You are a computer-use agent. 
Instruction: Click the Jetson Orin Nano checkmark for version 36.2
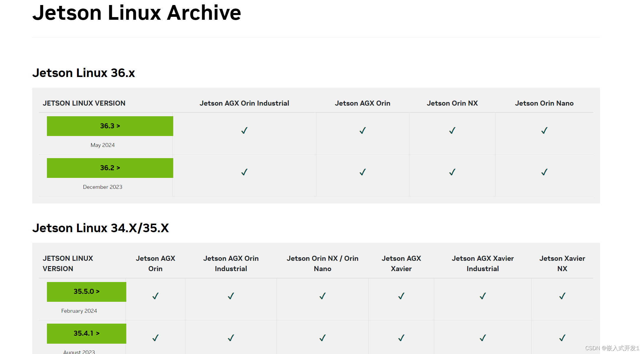click(x=544, y=172)
